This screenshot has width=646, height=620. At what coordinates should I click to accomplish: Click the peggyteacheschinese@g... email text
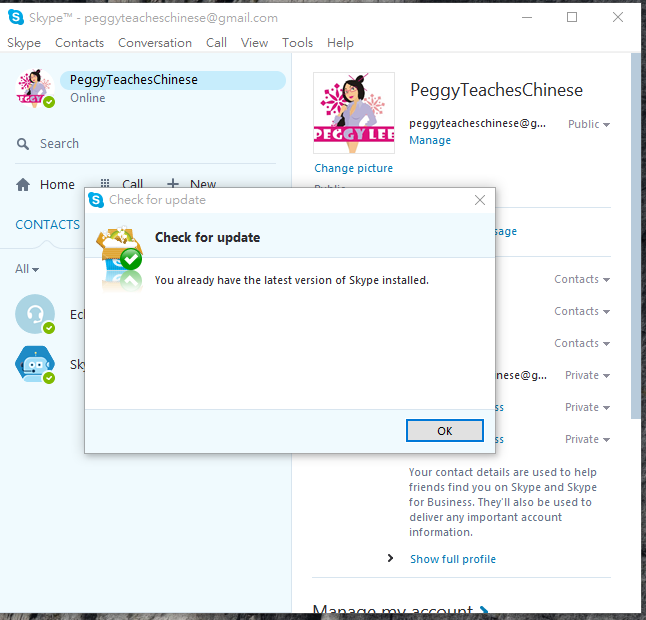point(477,124)
